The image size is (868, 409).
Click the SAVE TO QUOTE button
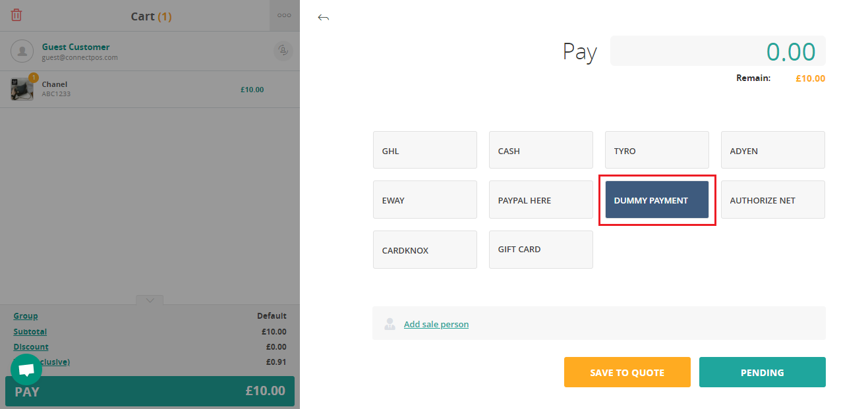pos(627,372)
